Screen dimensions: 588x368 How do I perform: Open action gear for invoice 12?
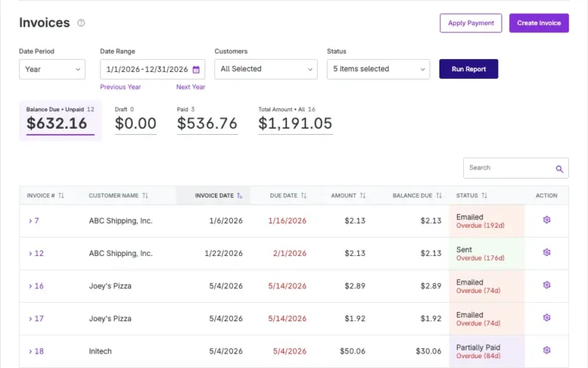click(x=547, y=252)
